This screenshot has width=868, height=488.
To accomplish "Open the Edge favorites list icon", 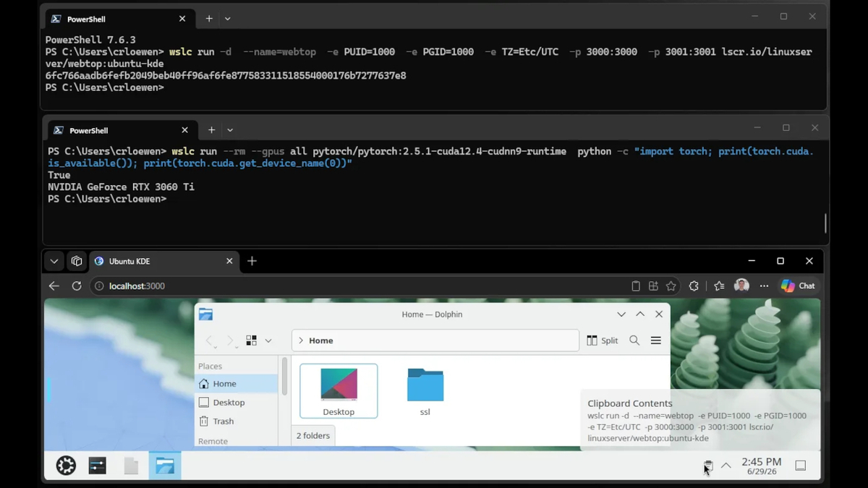I will pos(719,286).
